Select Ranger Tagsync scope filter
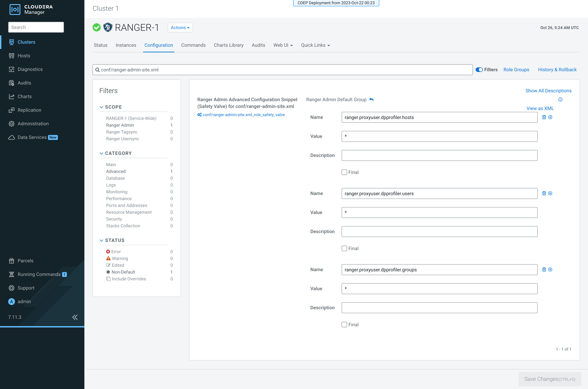Viewport: 588px width, 389px height. [122, 132]
